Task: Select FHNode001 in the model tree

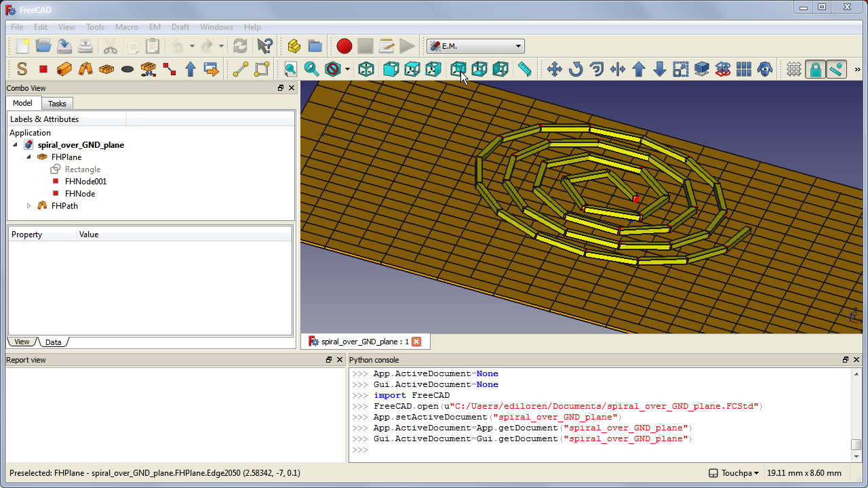Action: pos(85,182)
